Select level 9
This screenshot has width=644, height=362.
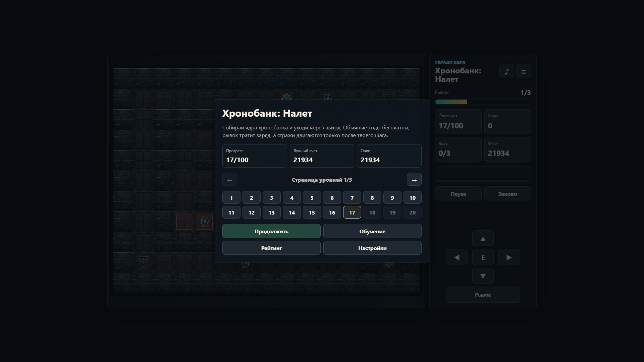pos(392,198)
